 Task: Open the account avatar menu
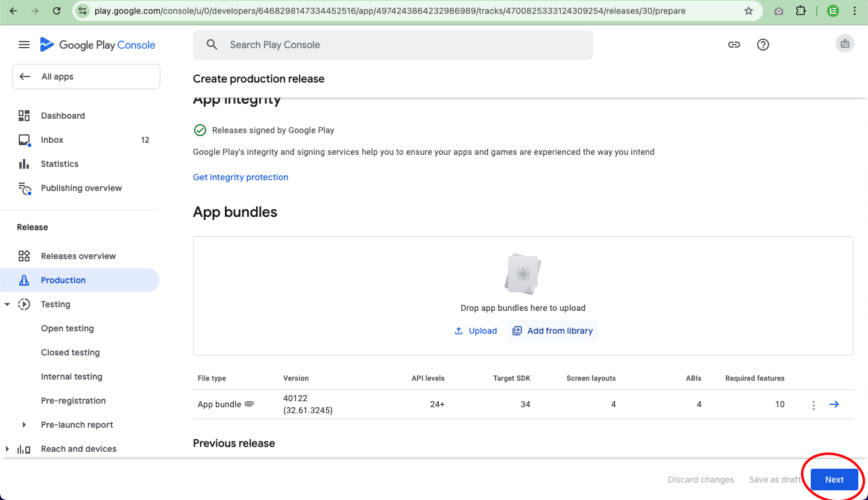point(845,44)
